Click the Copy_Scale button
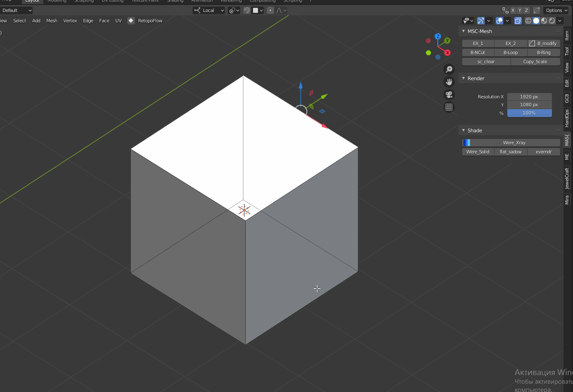The height and width of the screenshot is (392, 573). pos(535,62)
